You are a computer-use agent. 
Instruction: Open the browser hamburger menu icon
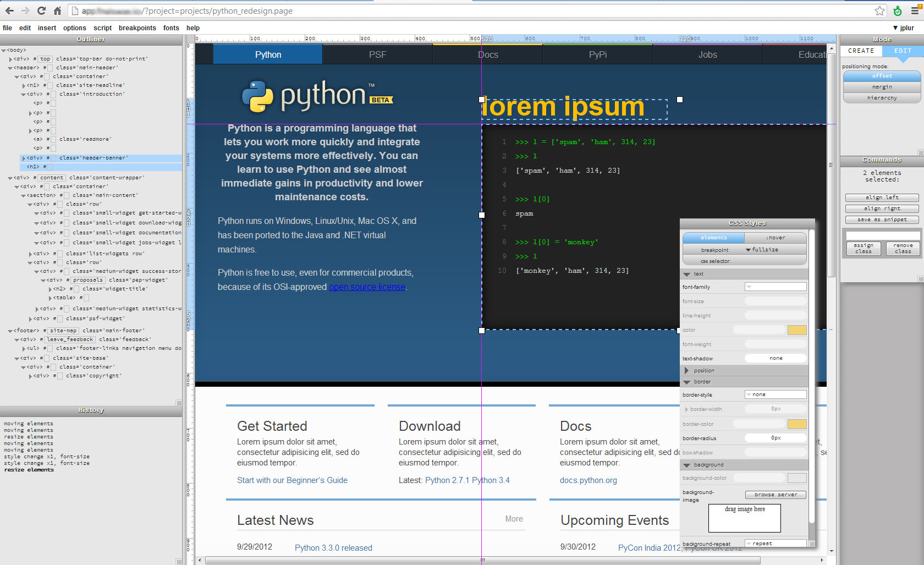click(915, 10)
